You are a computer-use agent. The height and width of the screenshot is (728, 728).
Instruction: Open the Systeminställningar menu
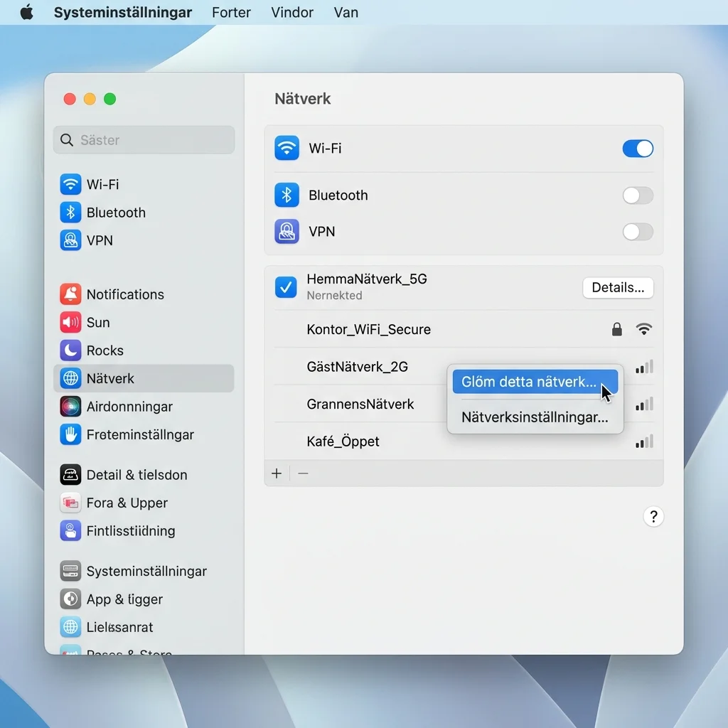click(122, 12)
